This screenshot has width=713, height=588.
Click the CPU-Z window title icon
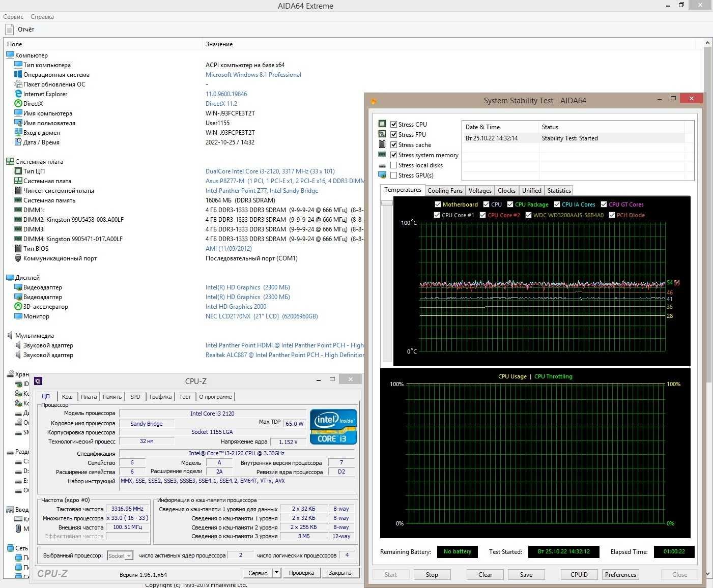(38, 381)
